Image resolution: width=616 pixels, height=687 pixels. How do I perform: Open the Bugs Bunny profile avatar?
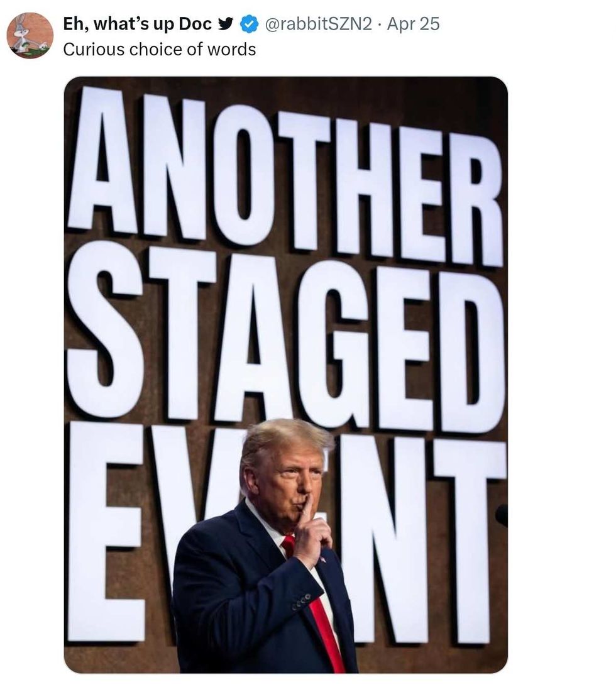[x=30, y=35]
